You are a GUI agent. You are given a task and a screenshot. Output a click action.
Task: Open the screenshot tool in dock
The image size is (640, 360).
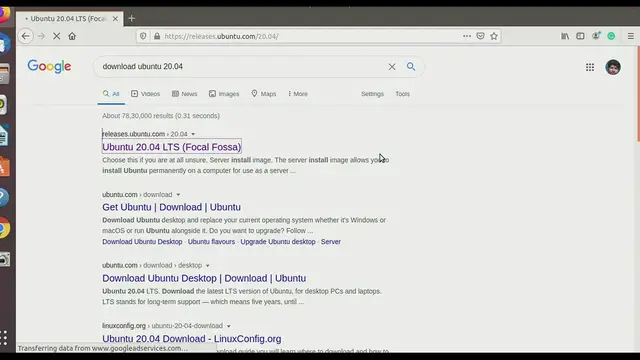(4, 259)
